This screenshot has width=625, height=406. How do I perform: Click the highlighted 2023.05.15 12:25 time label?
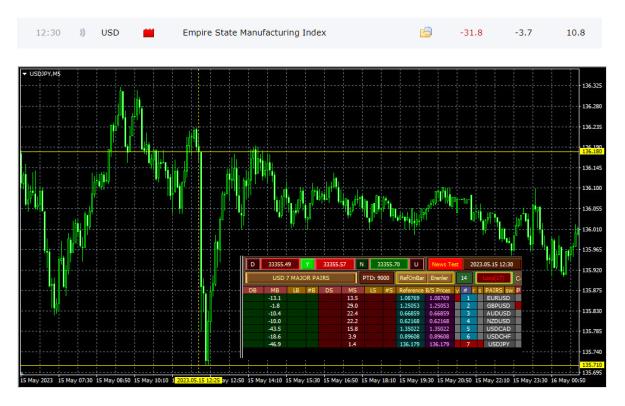[x=198, y=381]
